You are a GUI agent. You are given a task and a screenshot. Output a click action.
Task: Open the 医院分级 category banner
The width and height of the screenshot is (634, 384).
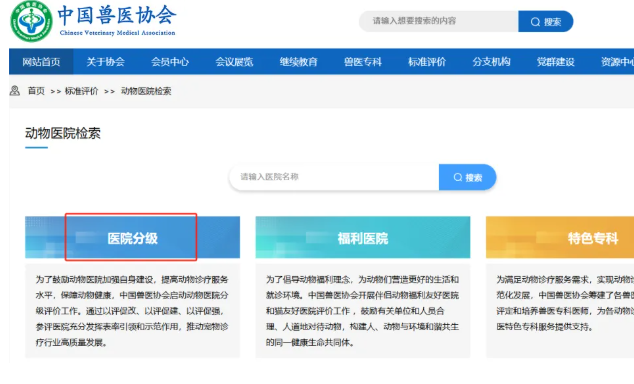coord(132,237)
